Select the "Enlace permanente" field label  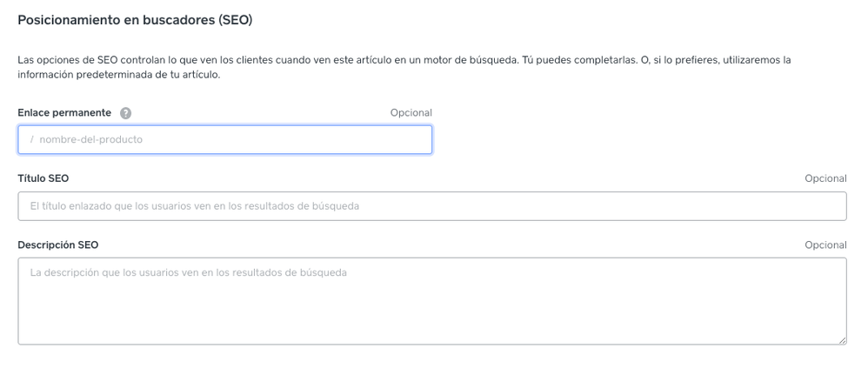point(64,113)
